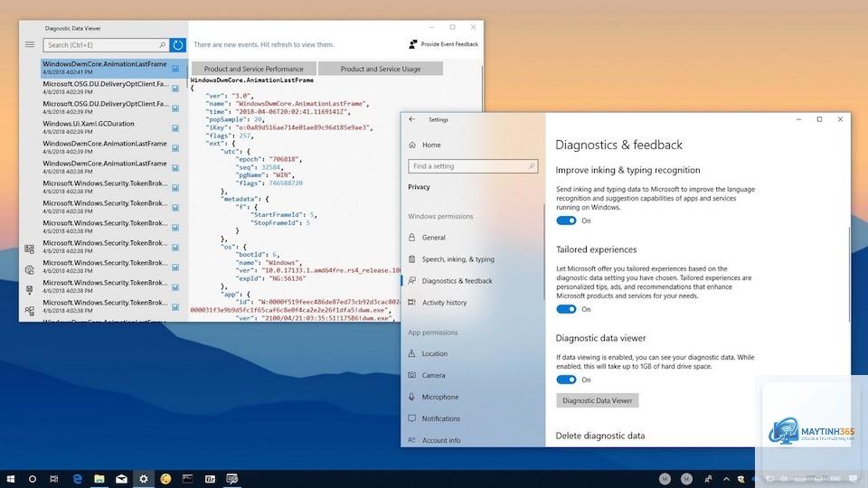Click the Find a setting box
The width and height of the screenshot is (868, 488).
[x=473, y=166]
